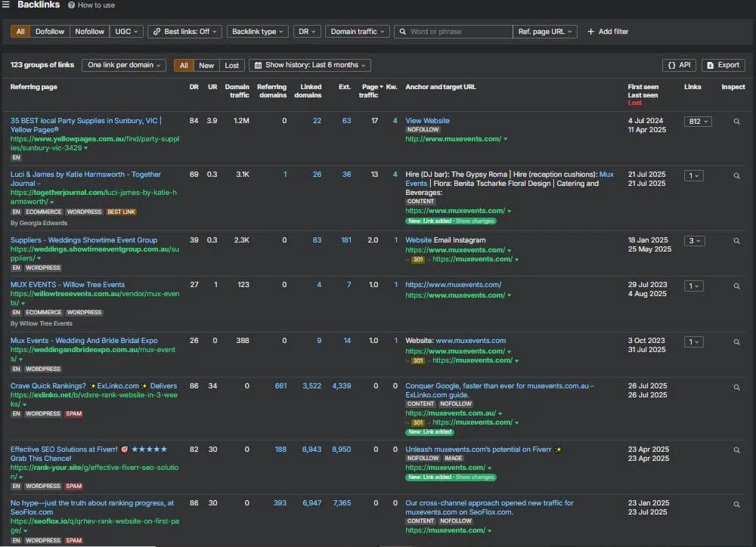Filter by Dofollow links
The width and height of the screenshot is (756, 547).
pyautogui.click(x=50, y=31)
